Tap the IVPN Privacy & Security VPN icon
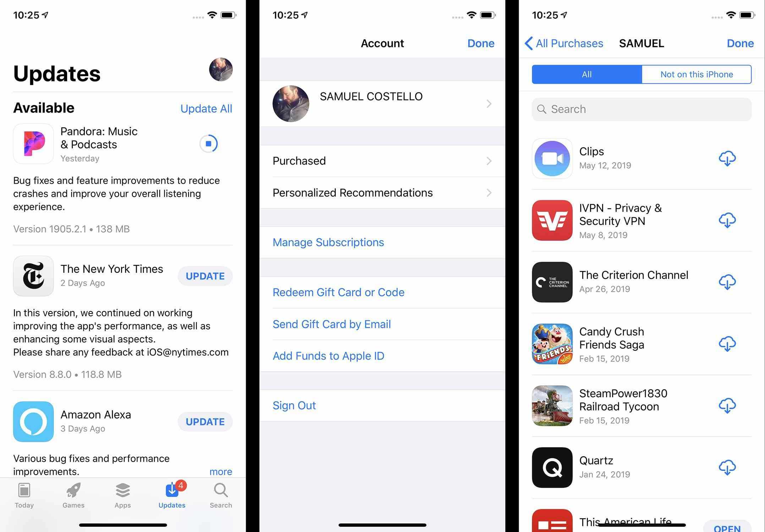 pyautogui.click(x=552, y=220)
